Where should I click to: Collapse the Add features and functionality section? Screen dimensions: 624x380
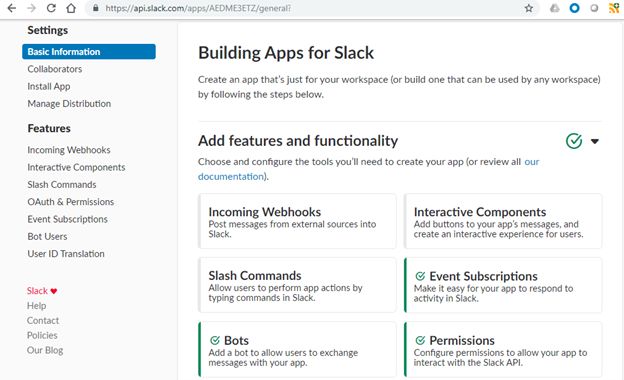(x=595, y=141)
